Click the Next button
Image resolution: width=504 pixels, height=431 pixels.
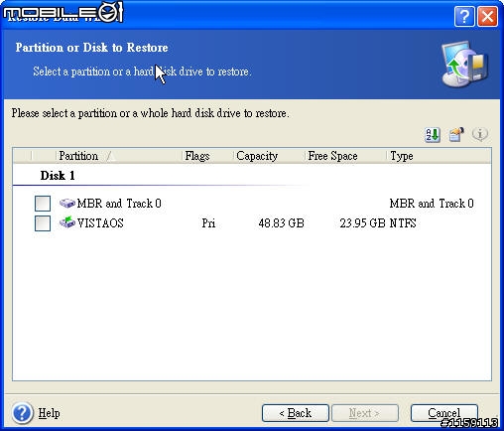point(365,413)
